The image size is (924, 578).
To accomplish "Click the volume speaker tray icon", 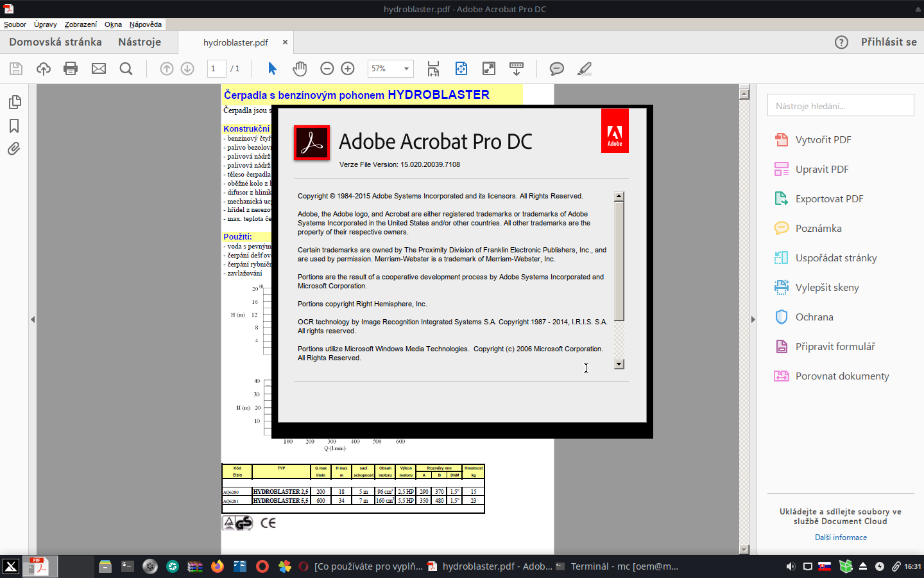I will click(791, 566).
